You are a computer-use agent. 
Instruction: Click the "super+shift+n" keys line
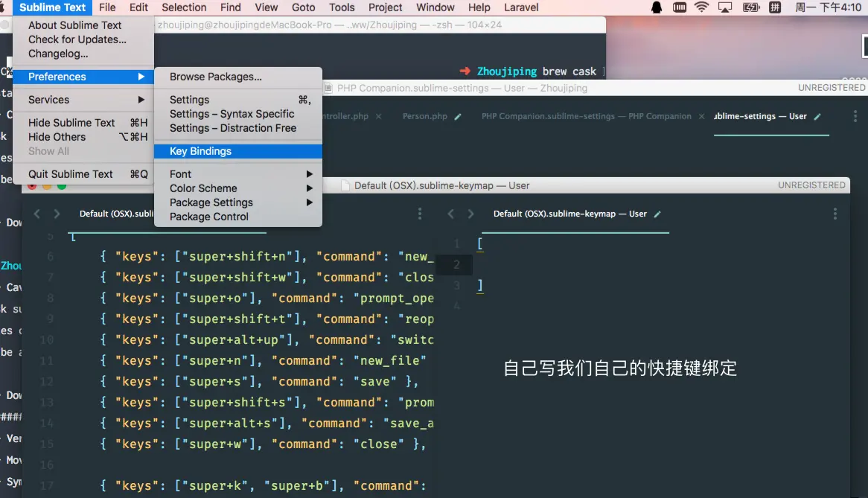tap(267, 257)
